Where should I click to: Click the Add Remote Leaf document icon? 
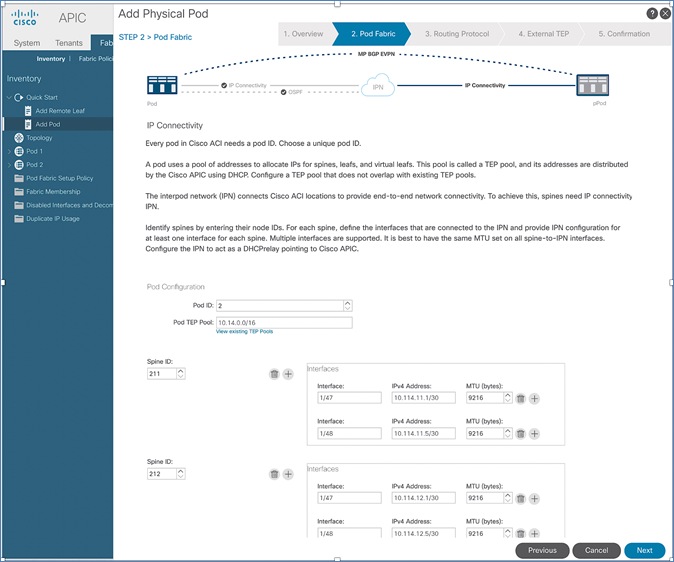coord(28,111)
